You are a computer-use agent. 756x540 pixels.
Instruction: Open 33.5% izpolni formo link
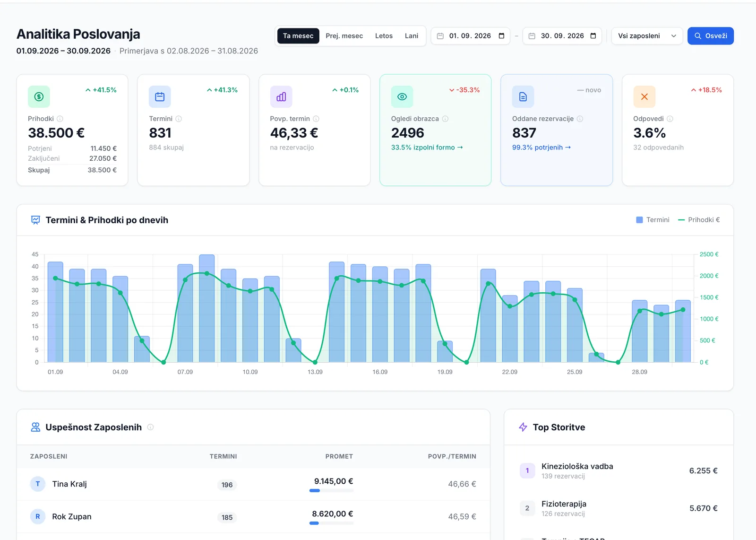click(427, 148)
